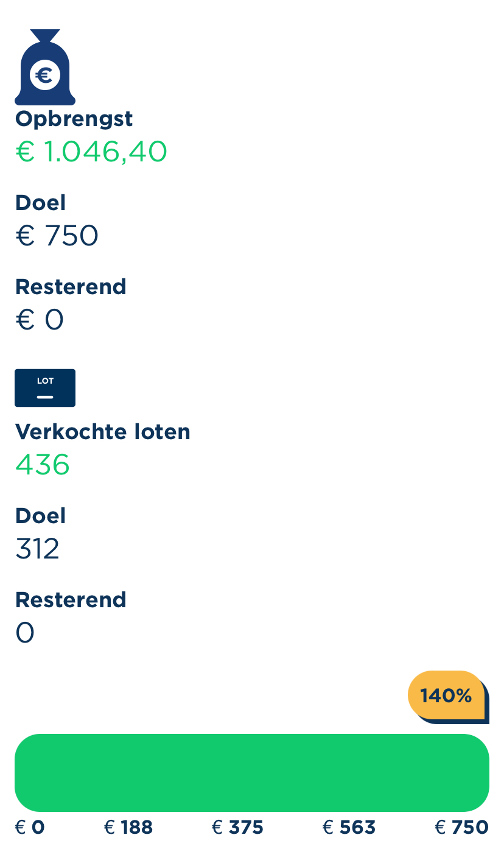Click the € 750 goal amount

tap(57, 235)
